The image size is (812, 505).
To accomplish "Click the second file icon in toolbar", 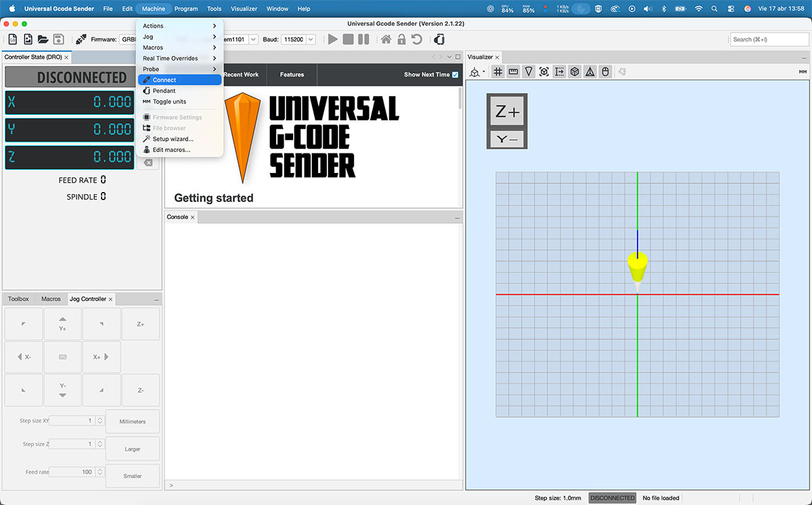I will pyautogui.click(x=28, y=39).
